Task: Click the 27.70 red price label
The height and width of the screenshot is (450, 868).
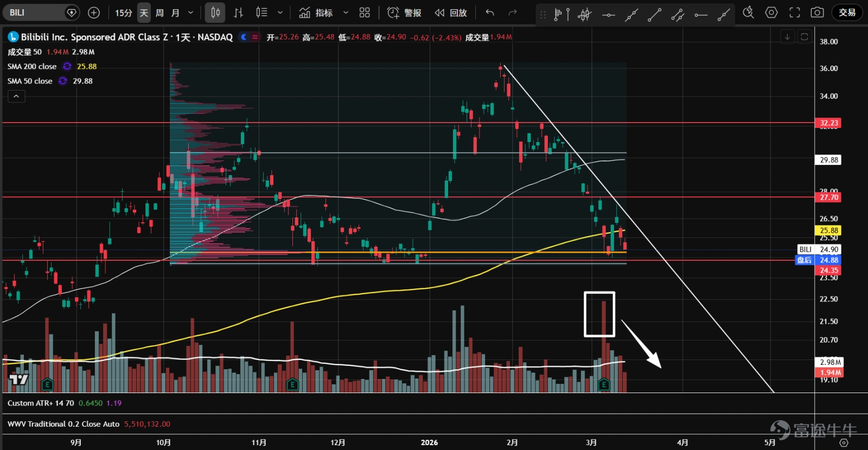Action: (x=829, y=197)
